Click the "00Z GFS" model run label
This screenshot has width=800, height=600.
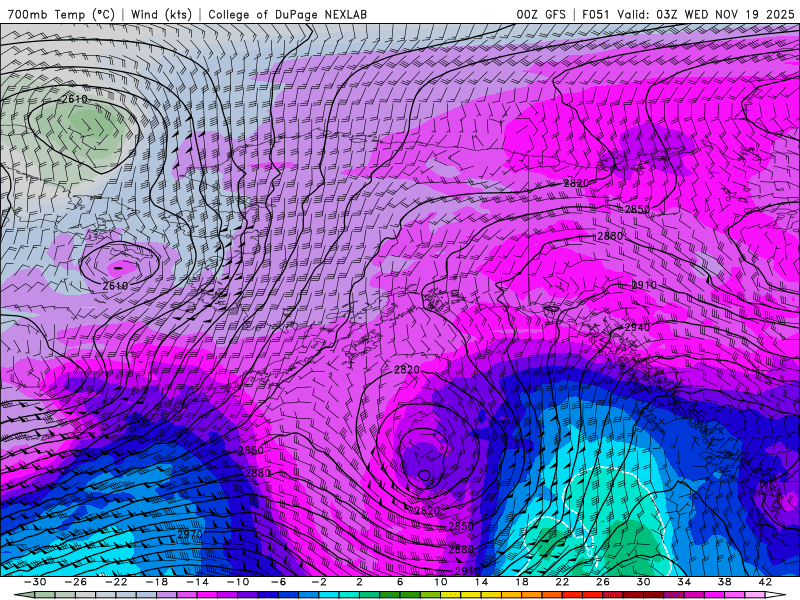pos(541,14)
